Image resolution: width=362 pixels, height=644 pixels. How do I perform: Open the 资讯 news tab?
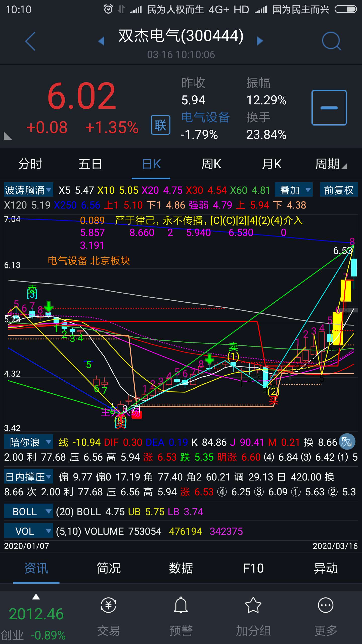(x=36, y=568)
